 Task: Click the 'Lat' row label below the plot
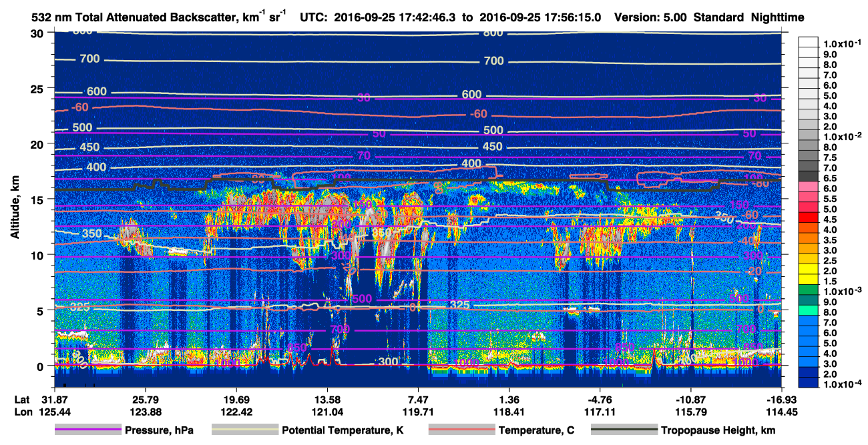(22, 400)
